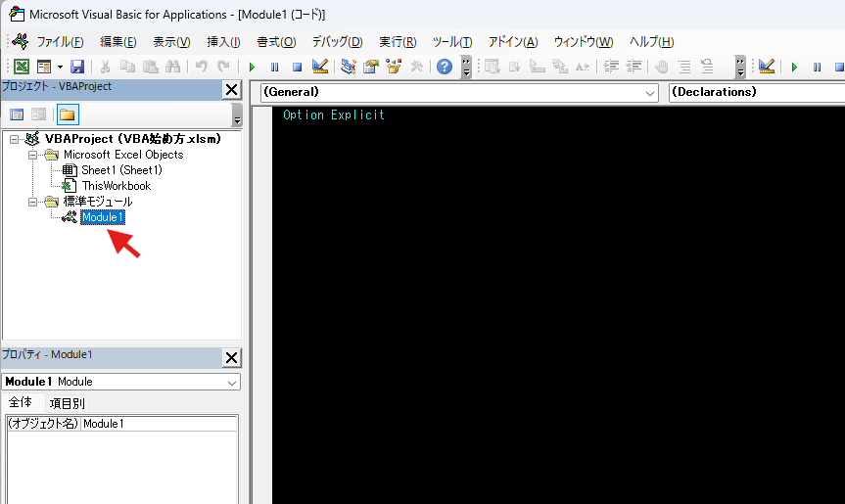Select Sheet1 (Sheet1) in project tree
Viewport: 845px width, 504px height.
point(121,170)
